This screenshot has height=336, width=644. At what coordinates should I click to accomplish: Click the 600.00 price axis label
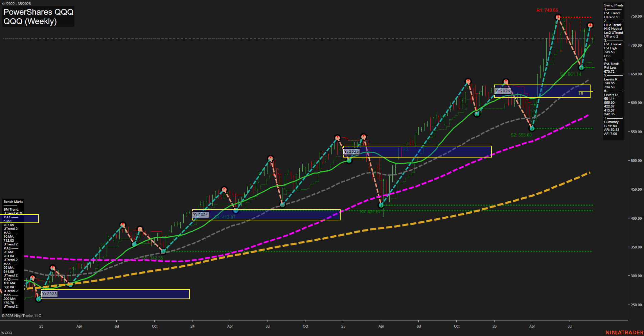(x=636, y=103)
